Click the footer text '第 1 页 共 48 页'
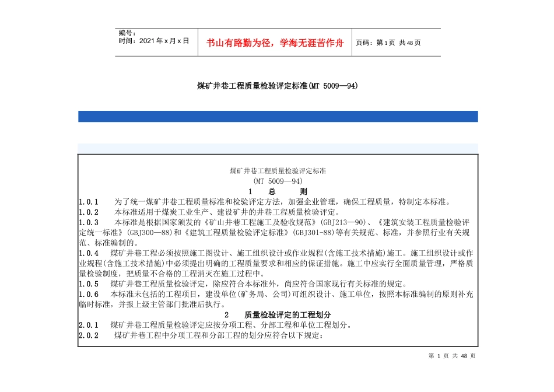This screenshot has width=554, height=392. 452,356
